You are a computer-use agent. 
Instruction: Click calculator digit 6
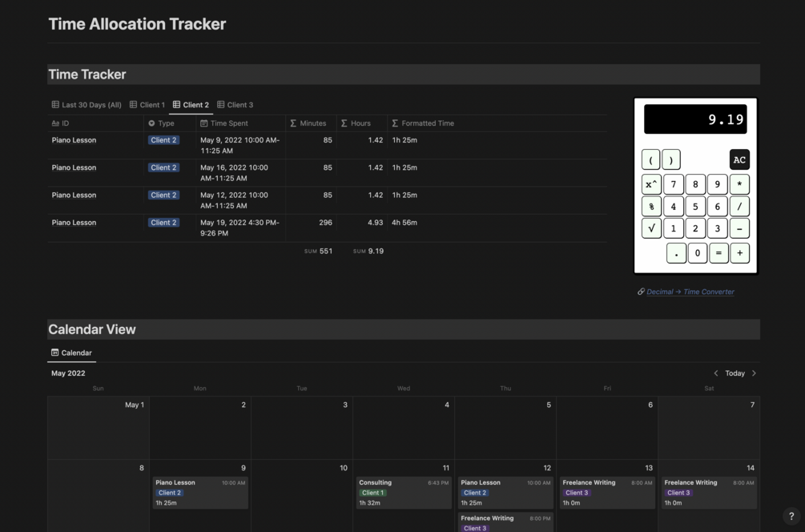pyautogui.click(x=718, y=207)
